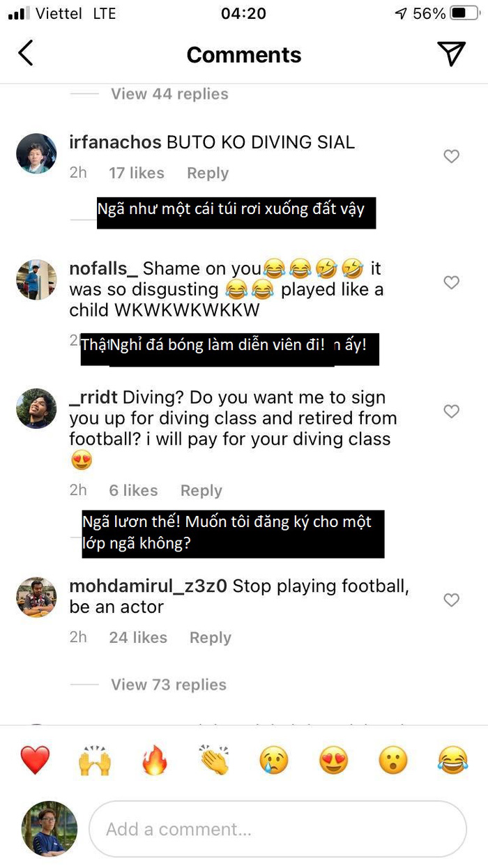Send the red heart emoji reaction
This screenshot has width=488, height=868.
[35, 760]
